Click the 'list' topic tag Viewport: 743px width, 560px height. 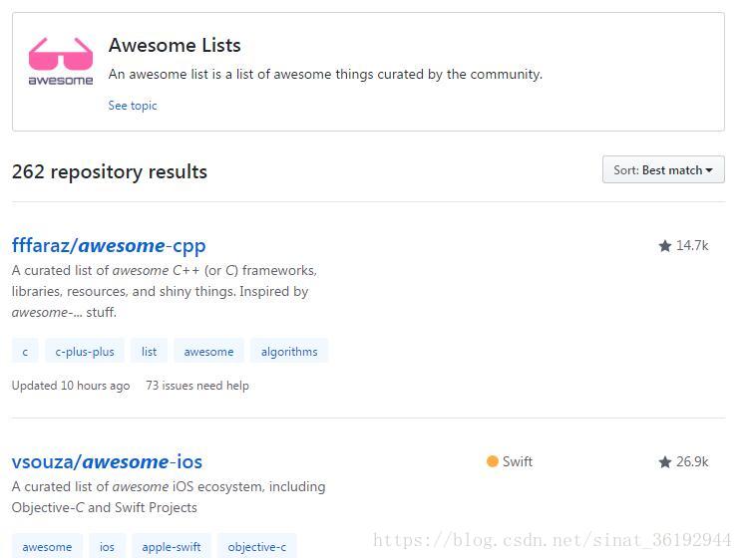[150, 352]
